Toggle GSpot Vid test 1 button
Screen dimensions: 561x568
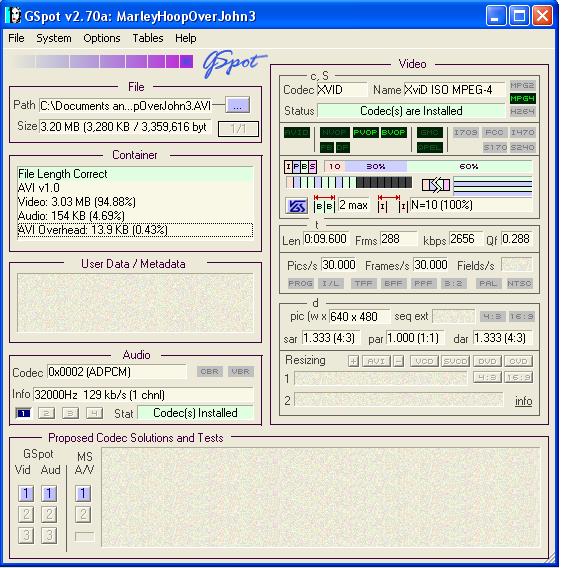pos(26,493)
